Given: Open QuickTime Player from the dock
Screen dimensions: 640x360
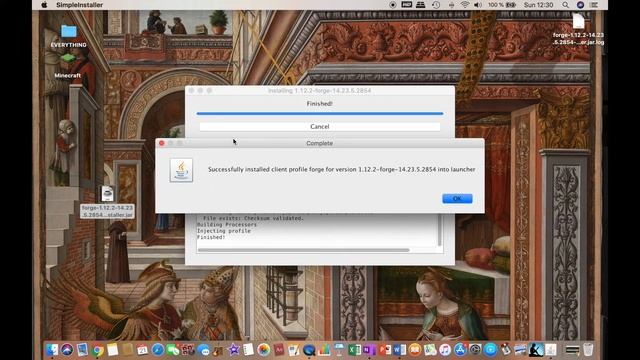Looking at the screenshot, I should [x=309, y=350].
